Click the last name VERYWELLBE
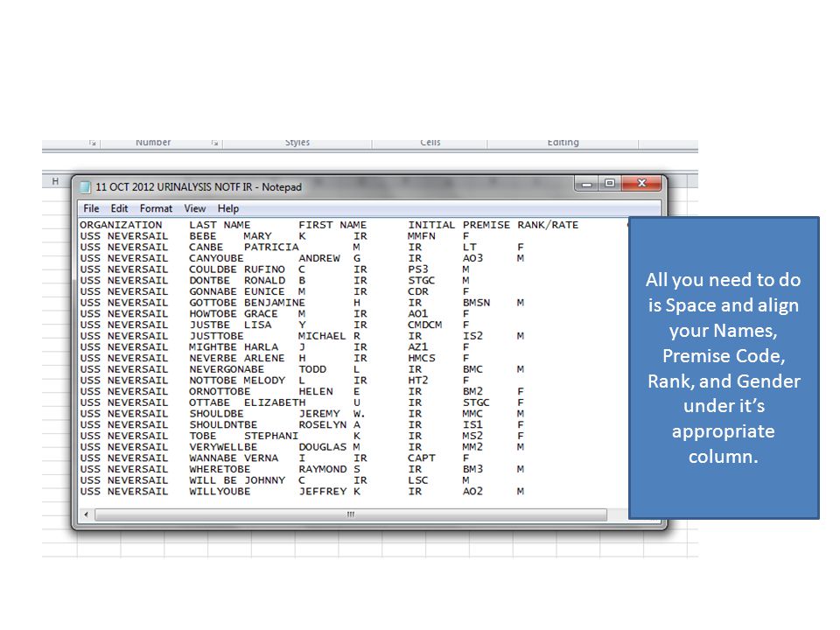Image resolution: width=840 pixels, height=630 pixels. pos(223,447)
